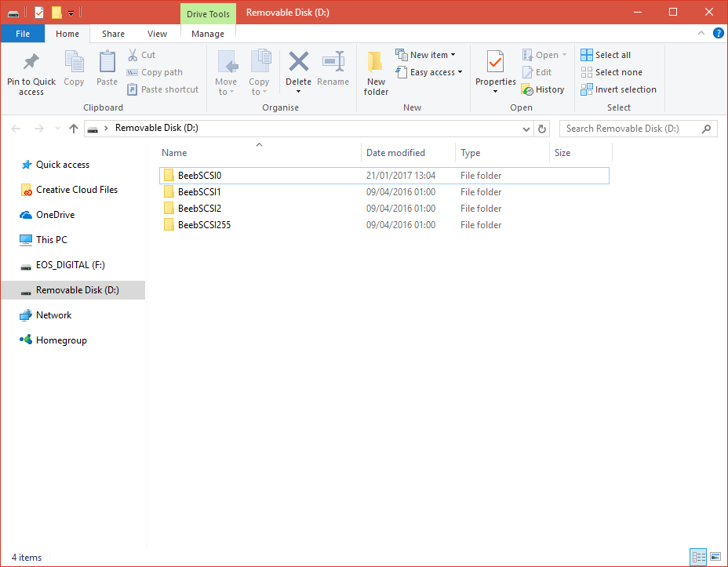Switch to Large icons view in status bar
Screen dimensions: 728x567
[715, 557]
